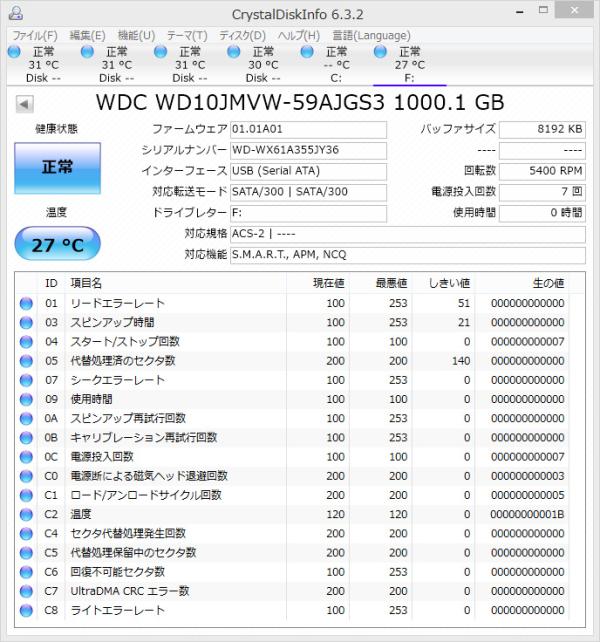Go to previous disk with left arrow
This screenshot has height=642, width=600.
pyautogui.click(x=25, y=104)
